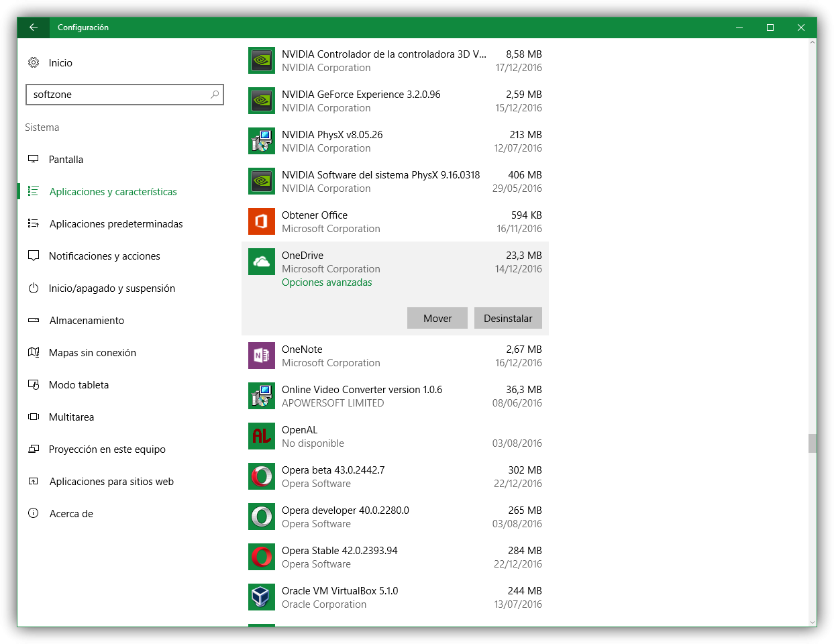Select Opera developer 40.0.2280.0 name

pyautogui.click(x=346, y=510)
